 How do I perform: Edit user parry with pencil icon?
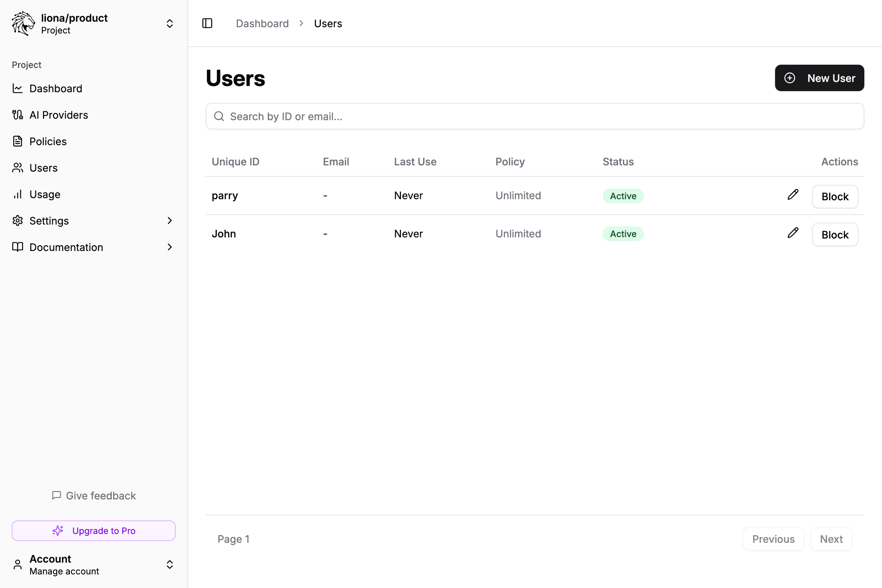[x=793, y=195]
